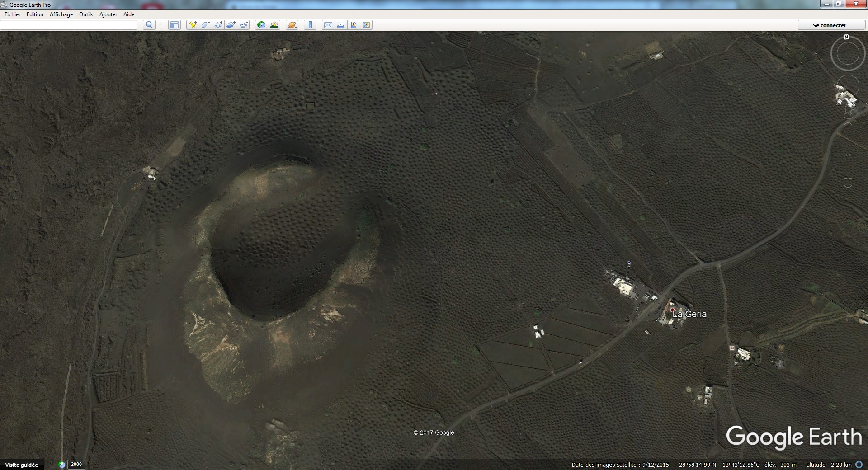Open the ruler measuring tool
This screenshot has width=868, height=470.
pyautogui.click(x=310, y=25)
